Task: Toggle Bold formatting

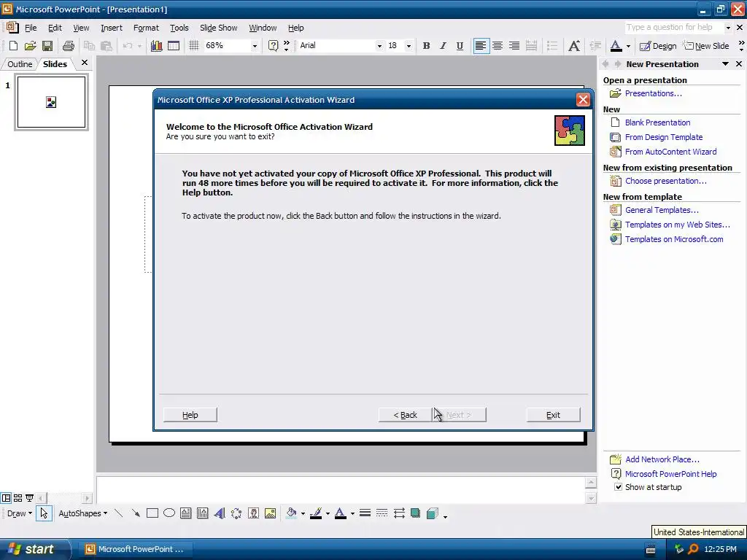Action: pyautogui.click(x=426, y=46)
